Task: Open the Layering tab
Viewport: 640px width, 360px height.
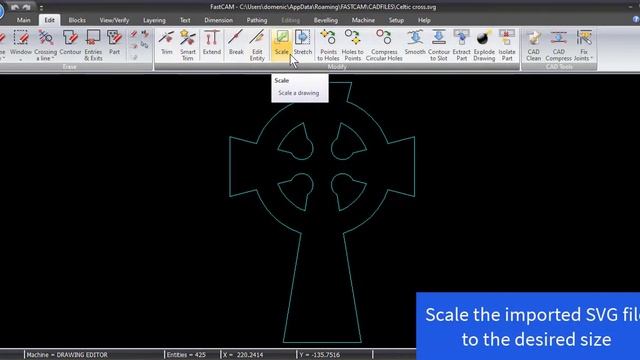Action: (154, 20)
